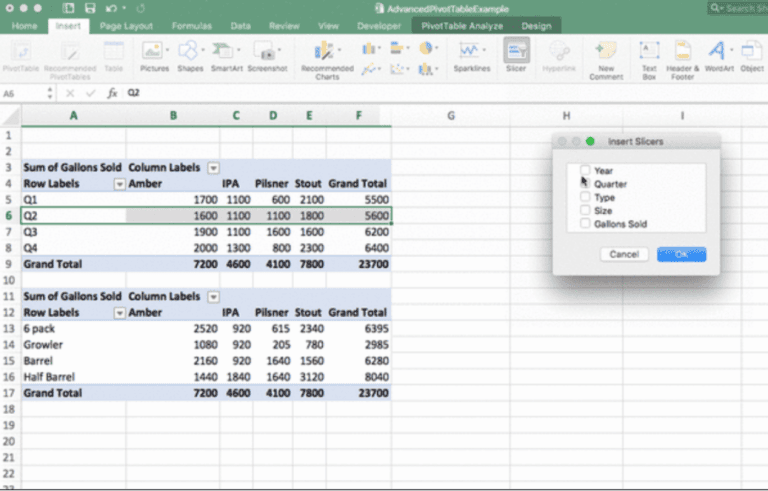
Task: Click the formula bar input field
Action: click(400, 93)
